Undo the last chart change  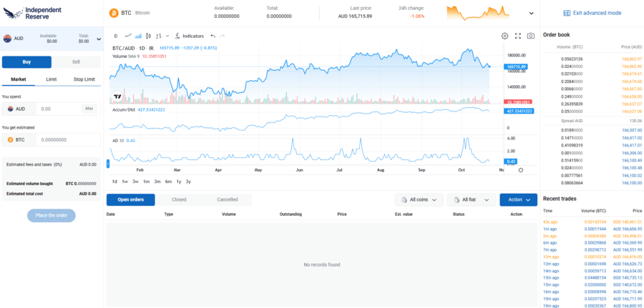click(x=213, y=36)
